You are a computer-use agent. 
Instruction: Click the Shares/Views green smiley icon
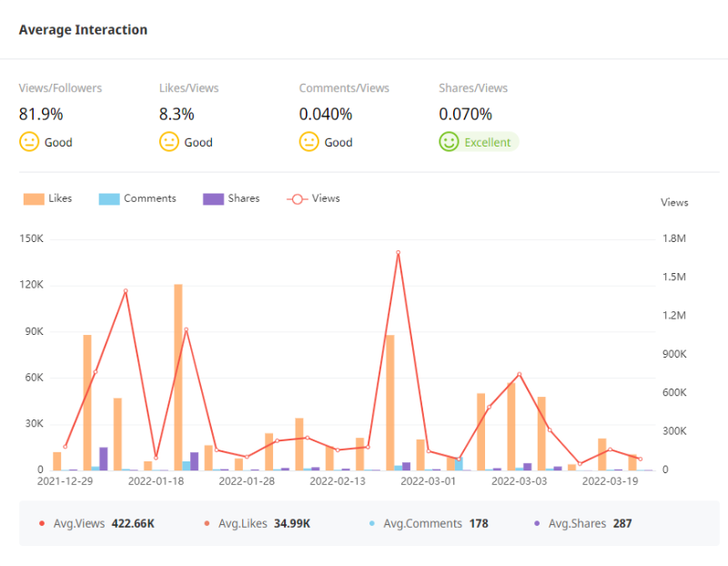tap(450, 142)
